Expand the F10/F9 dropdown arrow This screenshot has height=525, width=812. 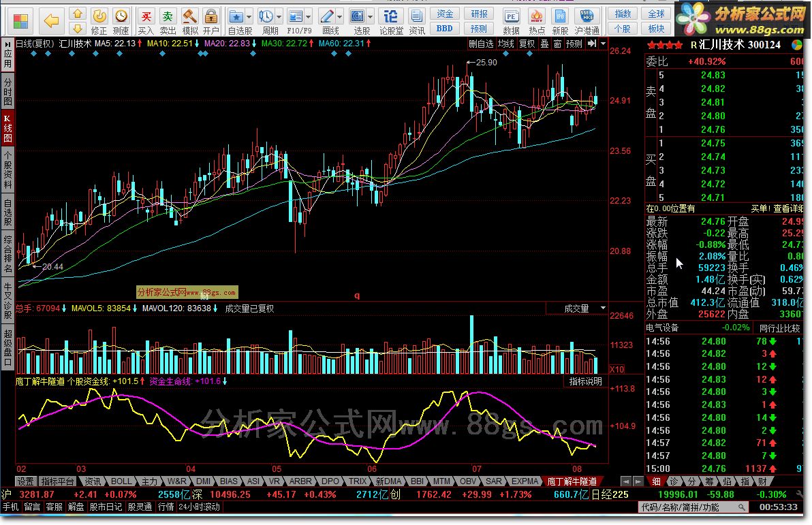pyautogui.click(x=308, y=16)
